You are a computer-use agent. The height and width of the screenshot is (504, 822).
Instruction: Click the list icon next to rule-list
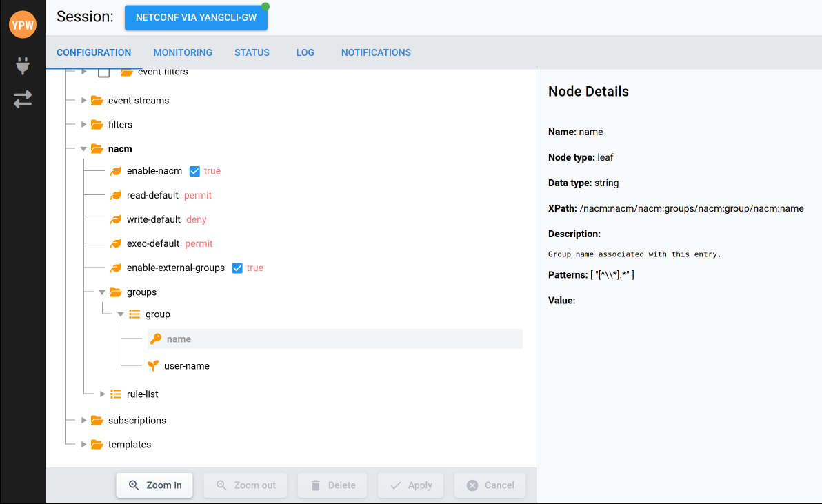click(116, 394)
